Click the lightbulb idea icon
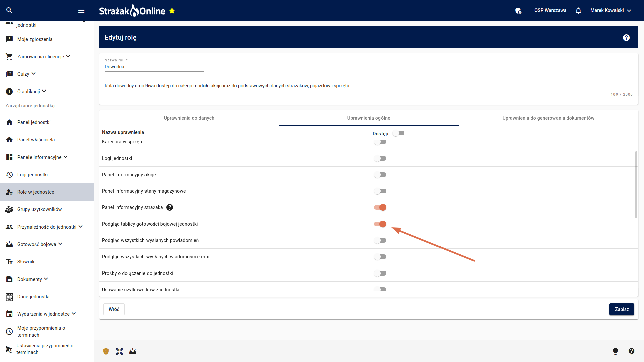The width and height of the screenshot is (644, 362). tap(616, 351)
